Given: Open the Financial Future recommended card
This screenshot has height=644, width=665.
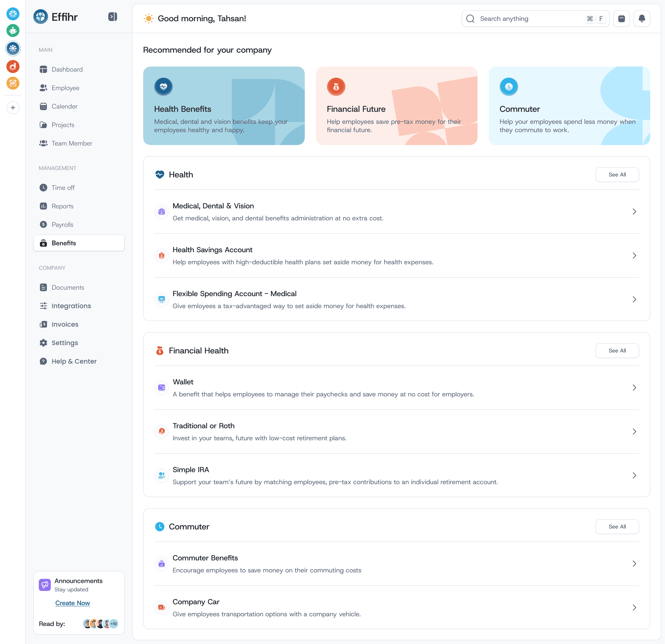Looking at the screenshot, I should click(x=397, y=106).
